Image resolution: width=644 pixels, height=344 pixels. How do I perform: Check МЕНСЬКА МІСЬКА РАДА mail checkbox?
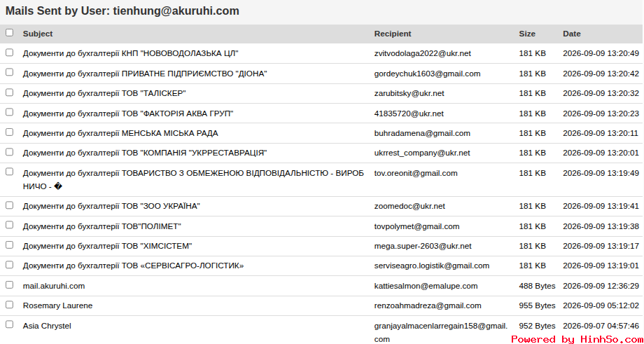(9, 132)
